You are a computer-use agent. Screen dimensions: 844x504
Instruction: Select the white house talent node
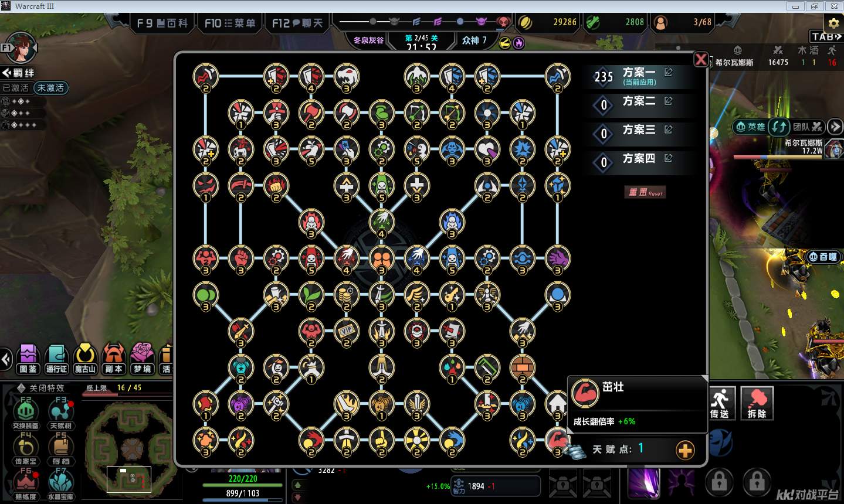pos(557,404)
